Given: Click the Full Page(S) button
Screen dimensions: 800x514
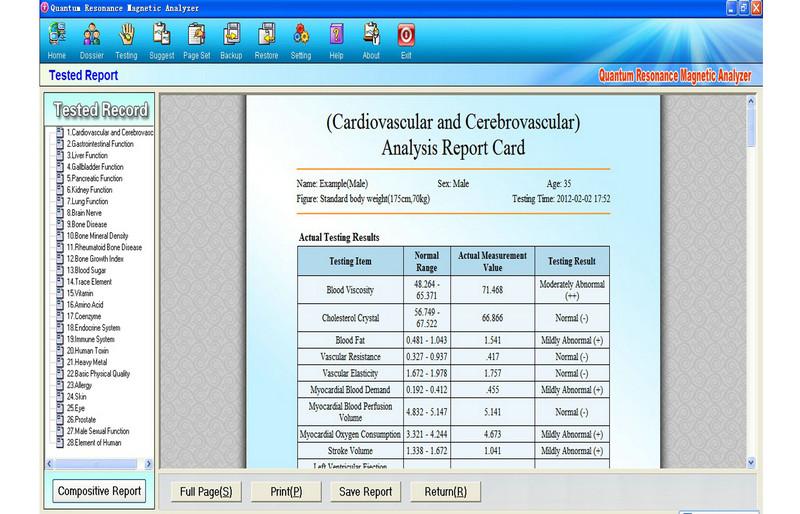Looking at the screenshot, I should (x=206, y=492).
